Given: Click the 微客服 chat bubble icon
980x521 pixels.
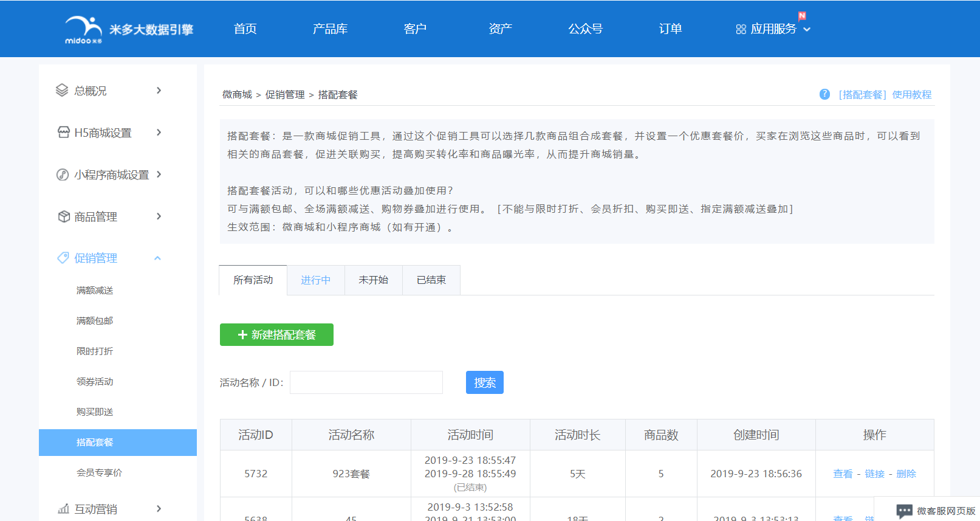Looking at the screenshot, I should [904, 511].
